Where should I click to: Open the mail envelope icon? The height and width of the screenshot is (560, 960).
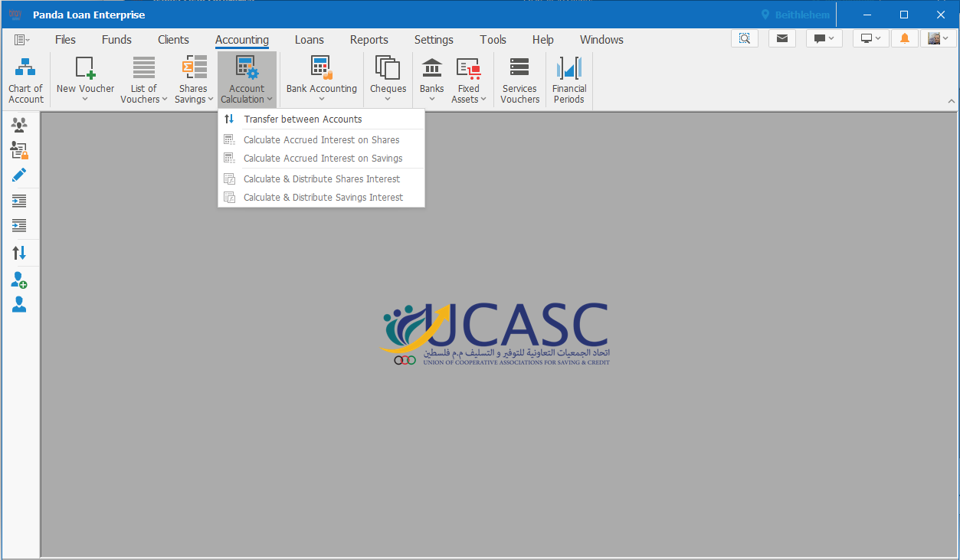781,38
